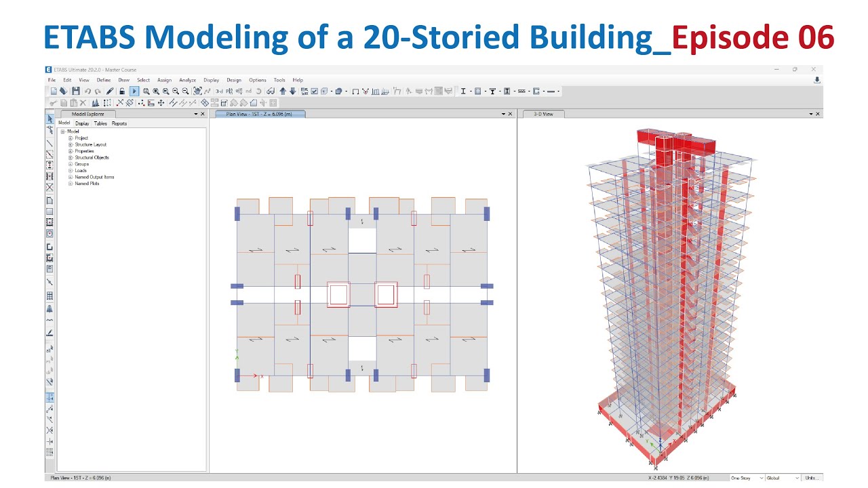Click the Pan hand icon
This screenshot has width=868, height=488.
pos(197,91)
